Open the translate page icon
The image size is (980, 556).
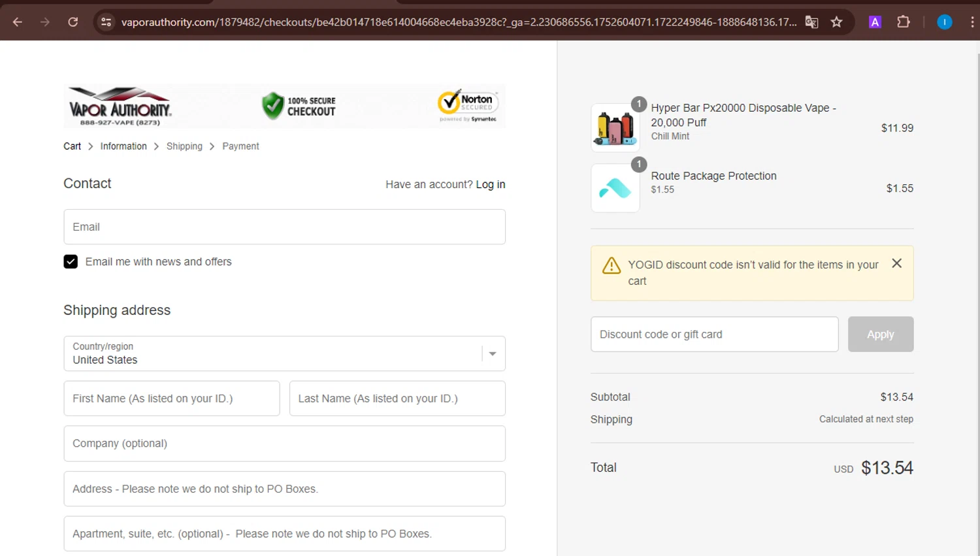812,22
